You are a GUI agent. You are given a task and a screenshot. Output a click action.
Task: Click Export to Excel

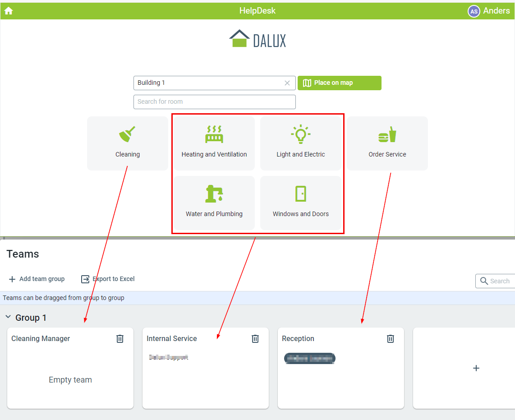(x=108, y=279)
